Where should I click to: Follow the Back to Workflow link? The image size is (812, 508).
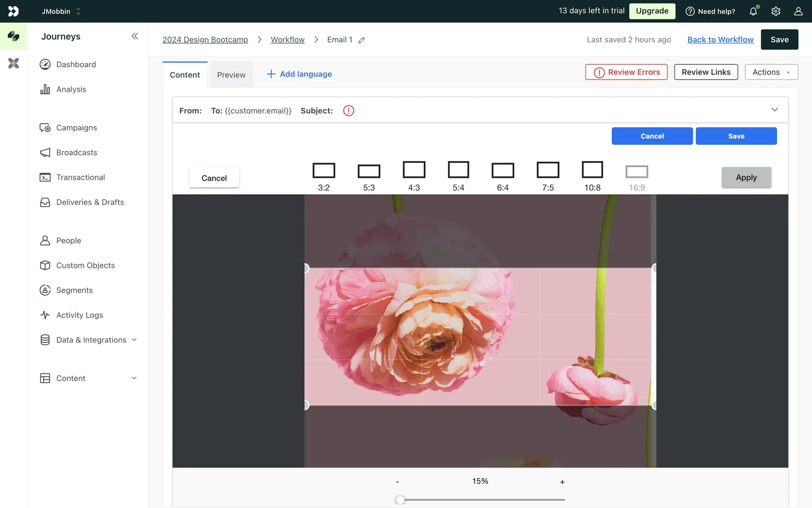(720, 39)
